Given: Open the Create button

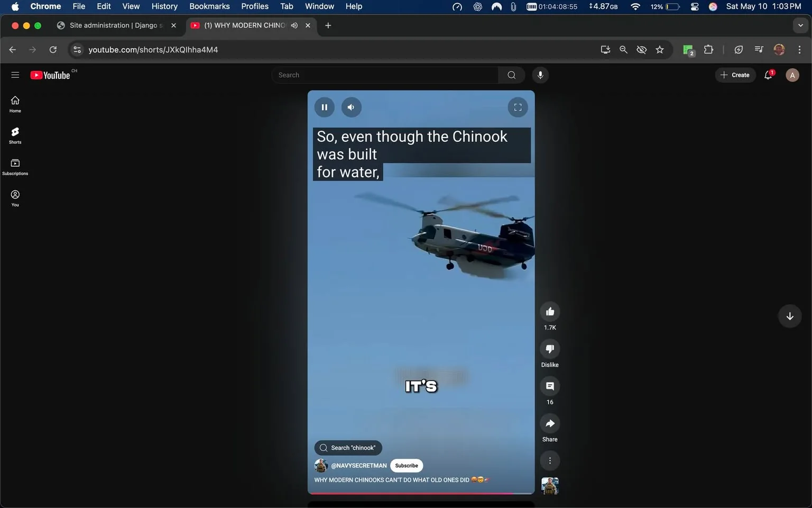Looking at the screenshot, I should click(735, 75).
